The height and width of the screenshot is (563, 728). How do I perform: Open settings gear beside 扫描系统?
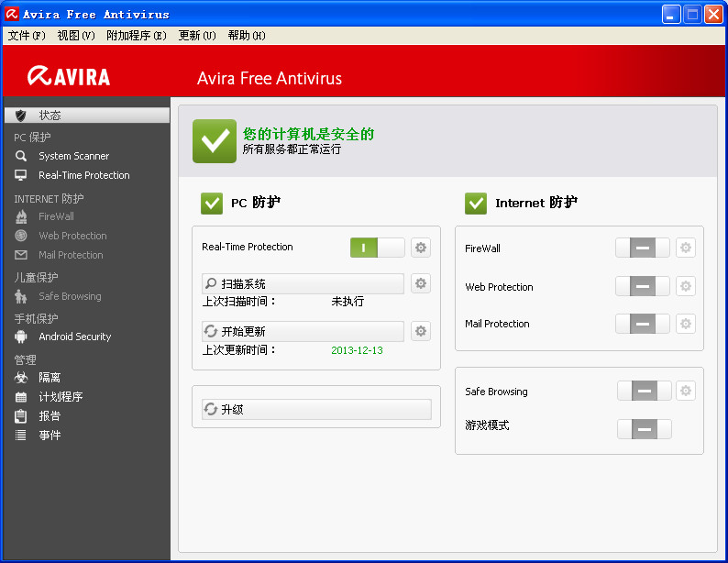[x=421, y=283]
